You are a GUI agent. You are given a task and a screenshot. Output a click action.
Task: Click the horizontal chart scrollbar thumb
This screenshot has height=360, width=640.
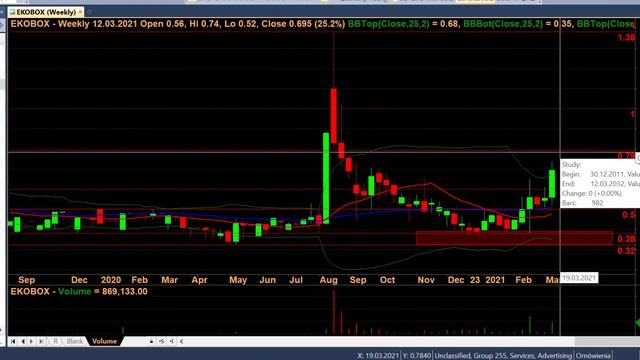(x=607, y=341)
